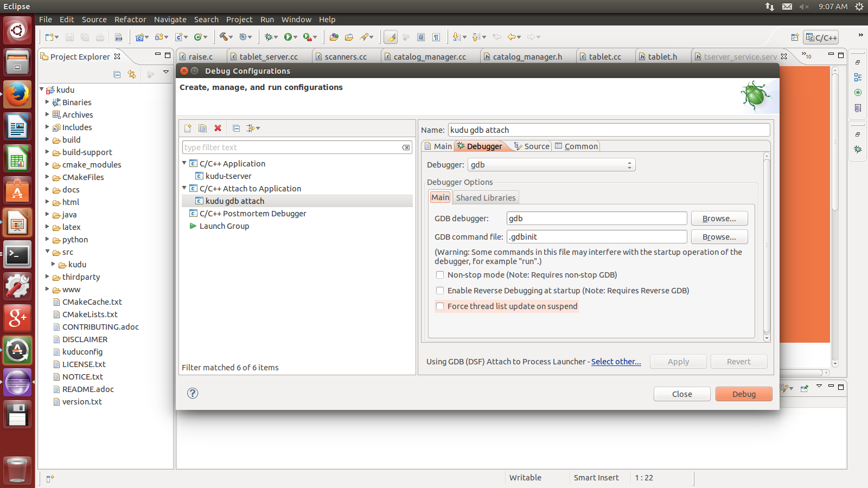This screenshot has height=488, width=868.
Task: Click the hammer Build icon in toolbar
Action: pyautogui.click(x=223, y=37)
